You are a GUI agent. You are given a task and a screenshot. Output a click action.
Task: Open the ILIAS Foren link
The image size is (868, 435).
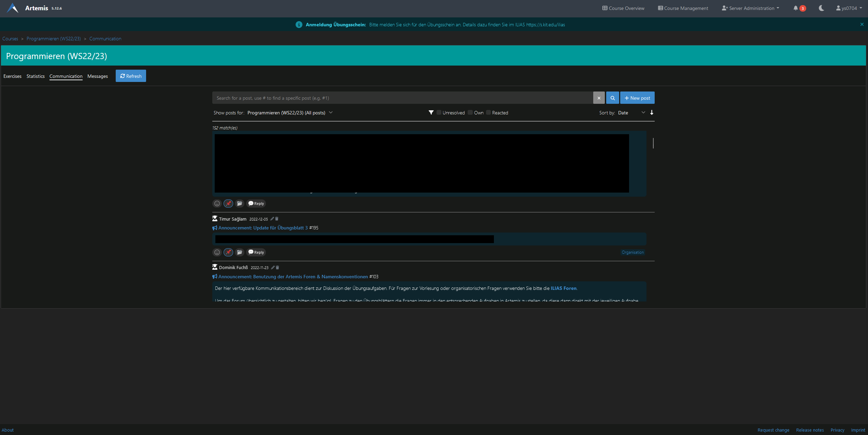point(563,288)
